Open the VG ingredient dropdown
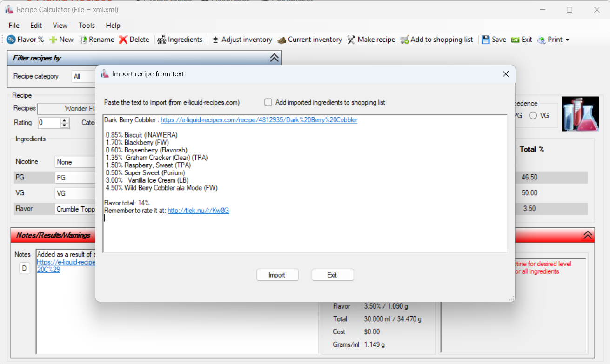Viewport: 610px width, 364px height. (x=75, y=193)
